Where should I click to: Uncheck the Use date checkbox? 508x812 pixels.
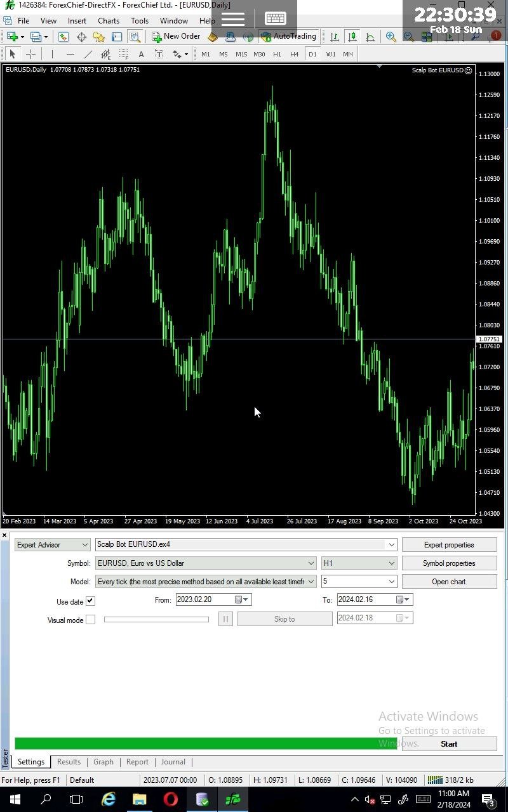click(x=90, y=601)
